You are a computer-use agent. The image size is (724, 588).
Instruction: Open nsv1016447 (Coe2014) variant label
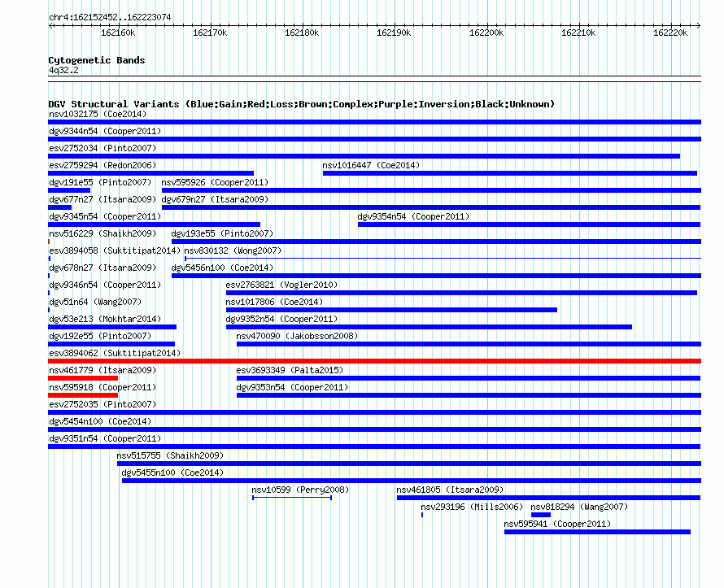371,165
